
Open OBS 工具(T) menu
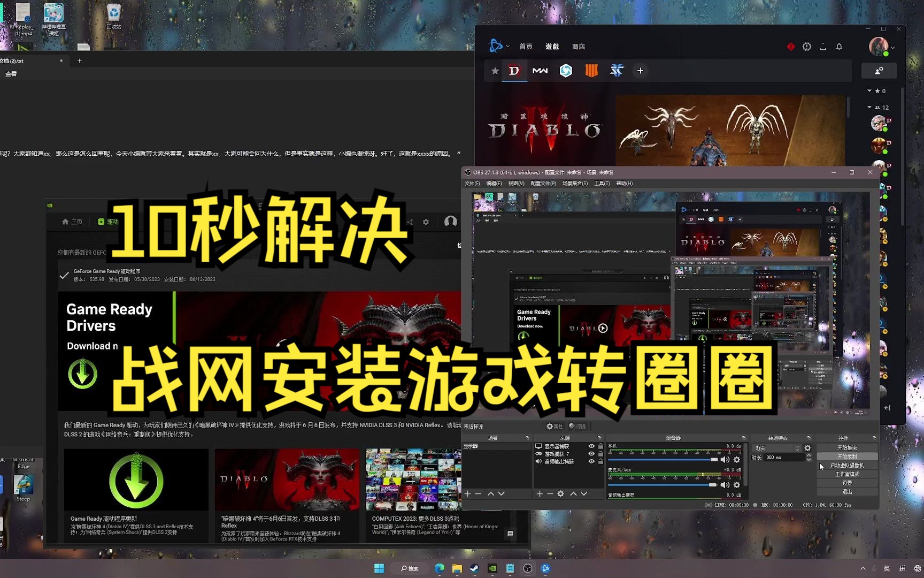coord(602,184)
